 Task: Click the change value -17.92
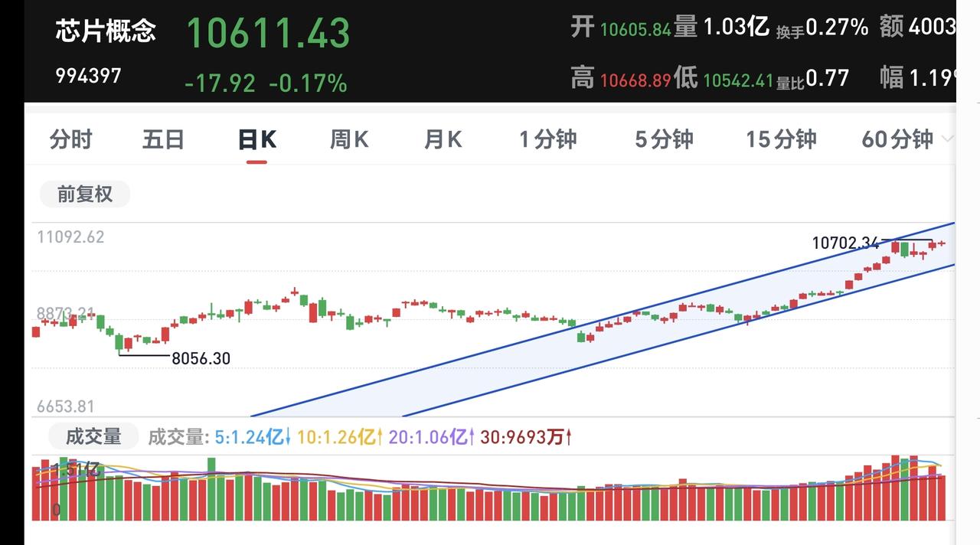pyautogui.click(x=220, y=83)
